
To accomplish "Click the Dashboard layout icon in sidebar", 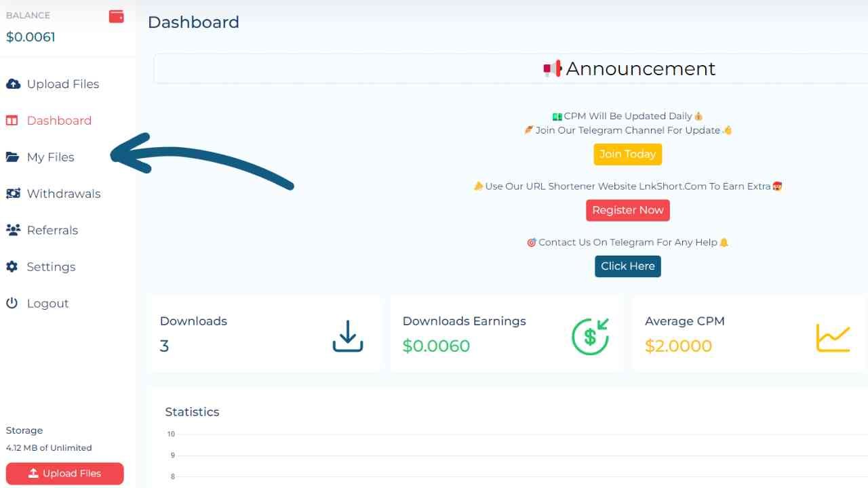I will pos(12,121).
